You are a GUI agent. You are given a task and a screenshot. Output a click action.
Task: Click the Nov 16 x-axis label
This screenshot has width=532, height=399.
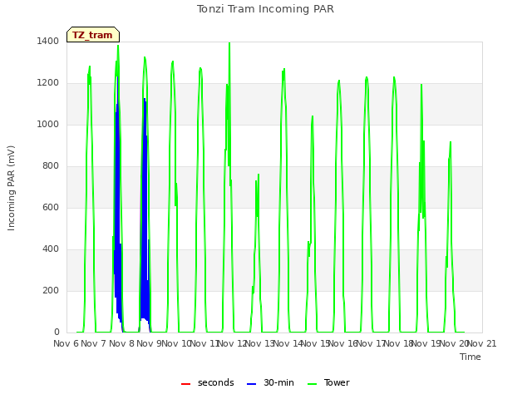(x=343, y=343)
